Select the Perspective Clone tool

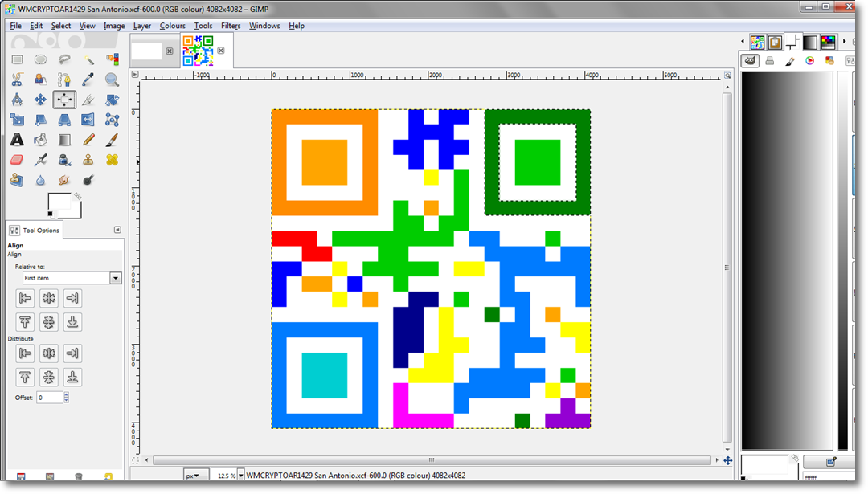[x=17, y=180]
